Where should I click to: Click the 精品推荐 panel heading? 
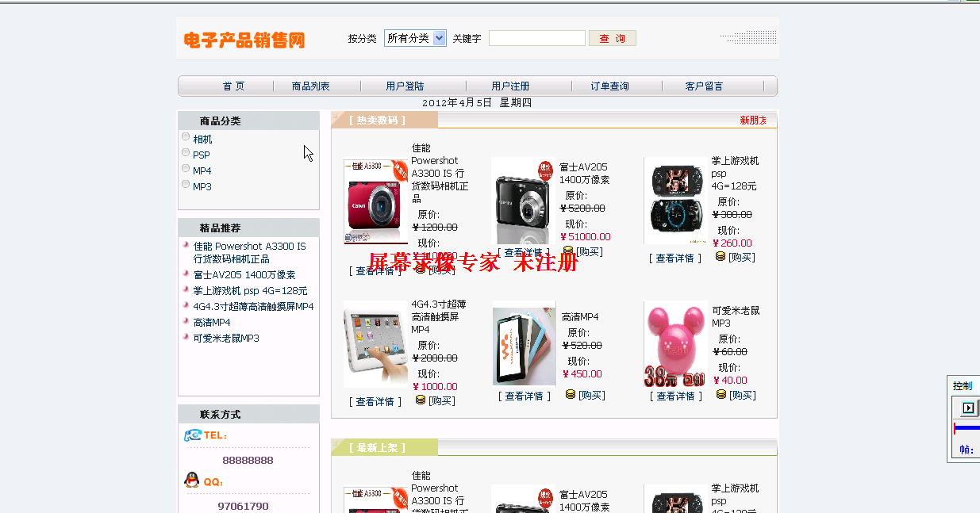pyautogui.click(x=220, y=228)
